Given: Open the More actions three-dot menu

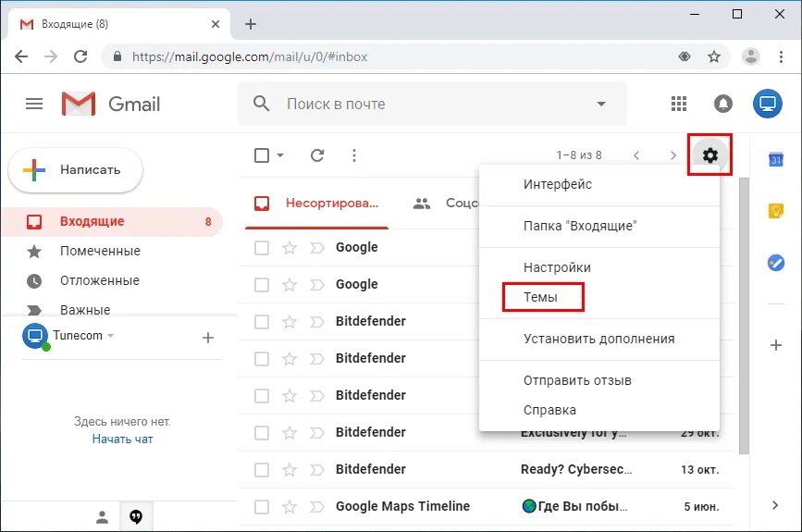Looking at the screenshot, I should click(354, 155).
